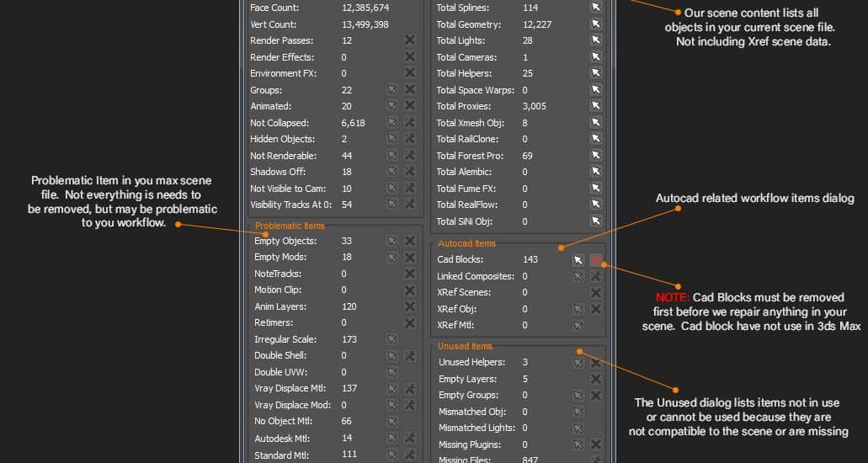Delete Empty Layers with the X icon
The width and height of the screenshot is (868, 463).
(x=596, y=379)
